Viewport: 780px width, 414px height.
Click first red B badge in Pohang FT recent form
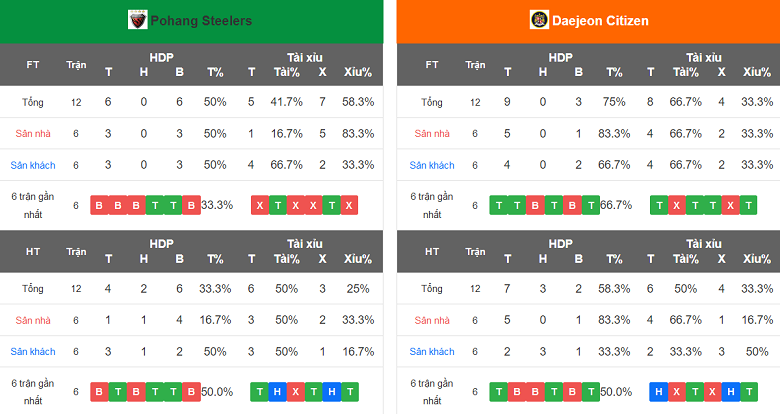pyautogui.click(x=99, y=205)
